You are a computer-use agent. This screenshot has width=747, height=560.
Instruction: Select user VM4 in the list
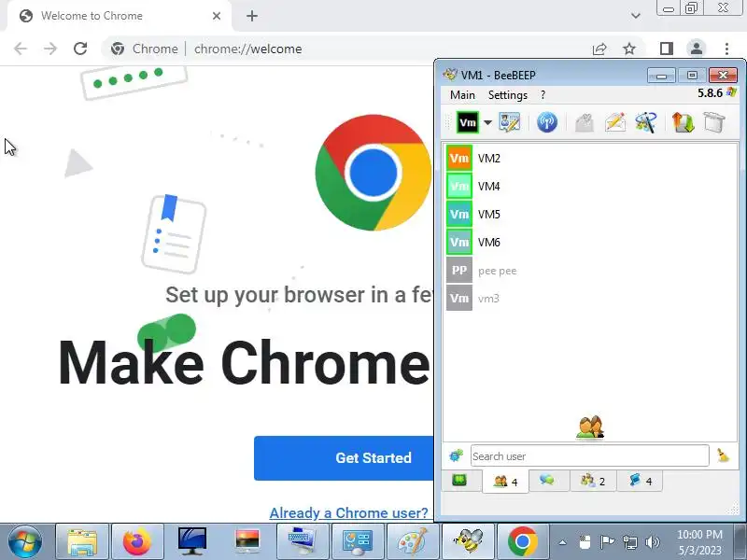coord(591,186)
